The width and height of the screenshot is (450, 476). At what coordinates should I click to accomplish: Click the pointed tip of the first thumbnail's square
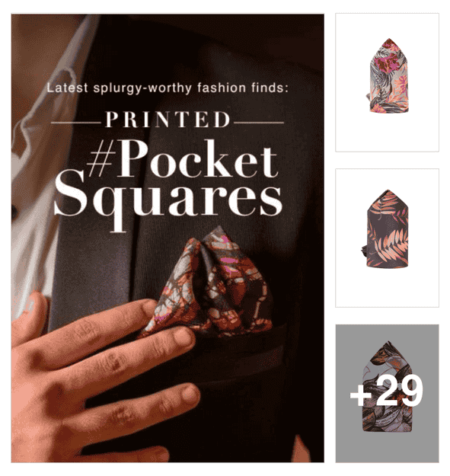(388, 42)
